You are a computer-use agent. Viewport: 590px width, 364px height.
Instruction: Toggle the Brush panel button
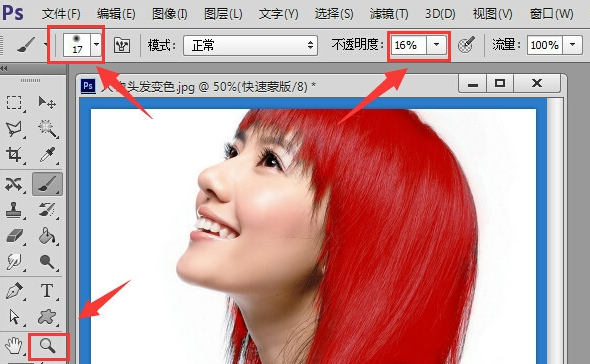122,46
